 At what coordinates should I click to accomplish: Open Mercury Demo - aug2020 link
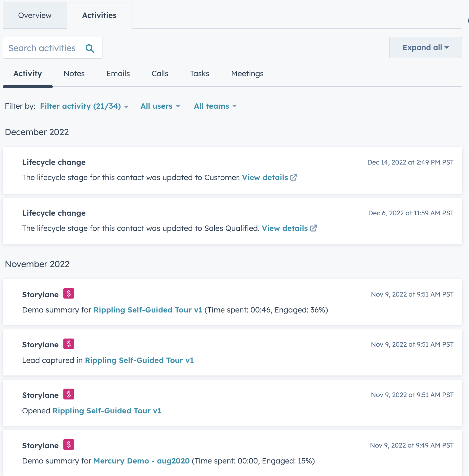tap(141, 461)
